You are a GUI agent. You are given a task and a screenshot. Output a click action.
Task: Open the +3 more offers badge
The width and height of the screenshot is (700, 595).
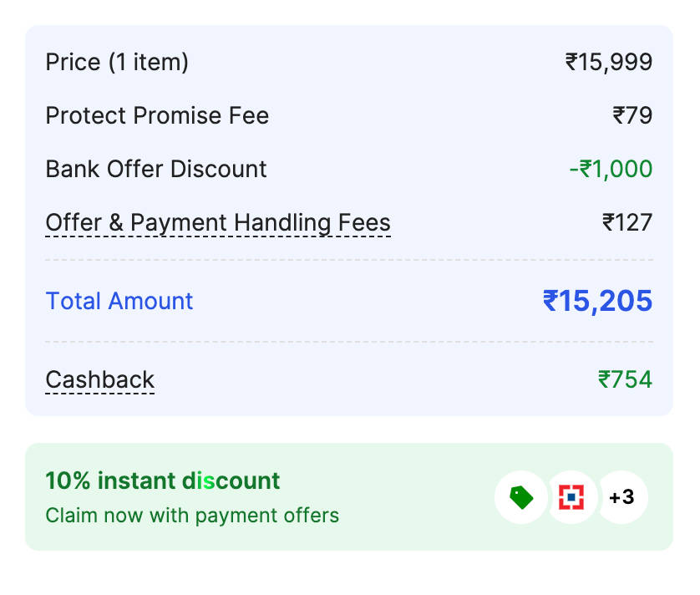[621, 497]
